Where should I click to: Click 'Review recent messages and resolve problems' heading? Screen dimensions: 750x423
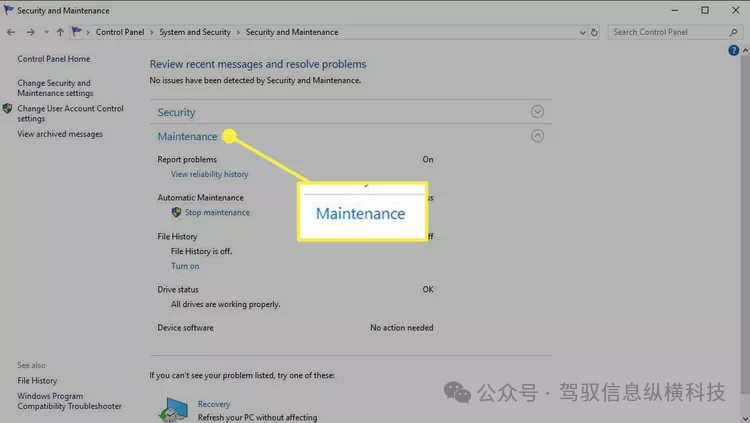pos(258,64)
